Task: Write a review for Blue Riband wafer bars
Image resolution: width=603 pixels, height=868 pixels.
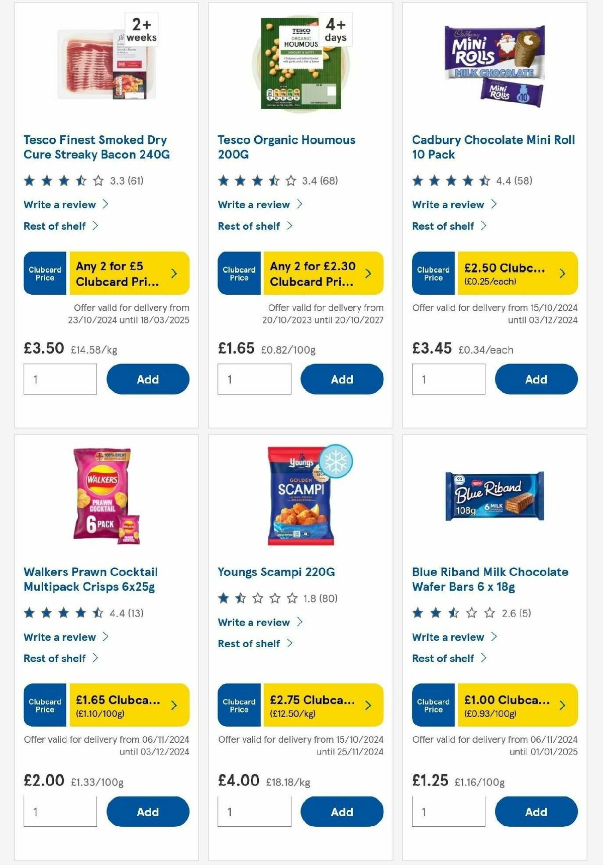Action: [x=448, y=637]
